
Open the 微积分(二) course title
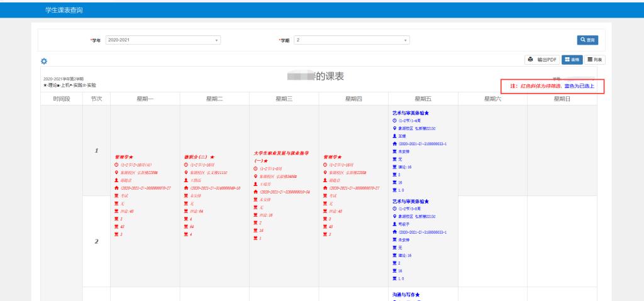[196, 157]
